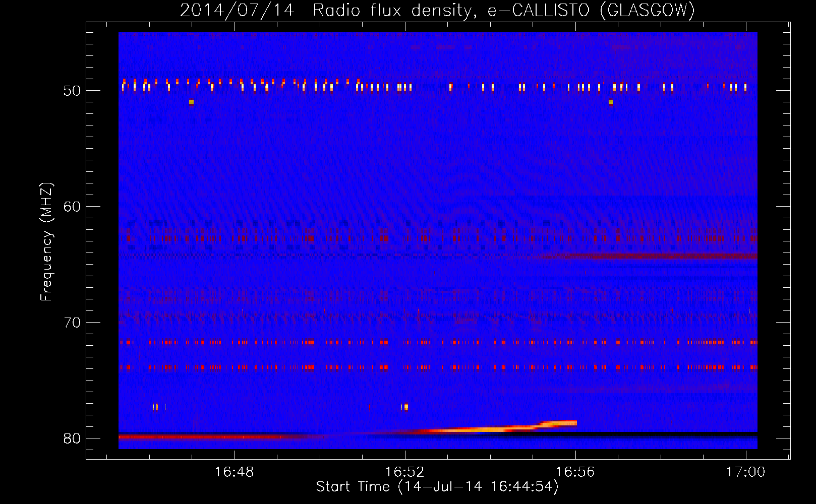Select the 16:56 time tick label
Image resolution: width=816 pixels, height=504 pixels.
tap(575, 472)
